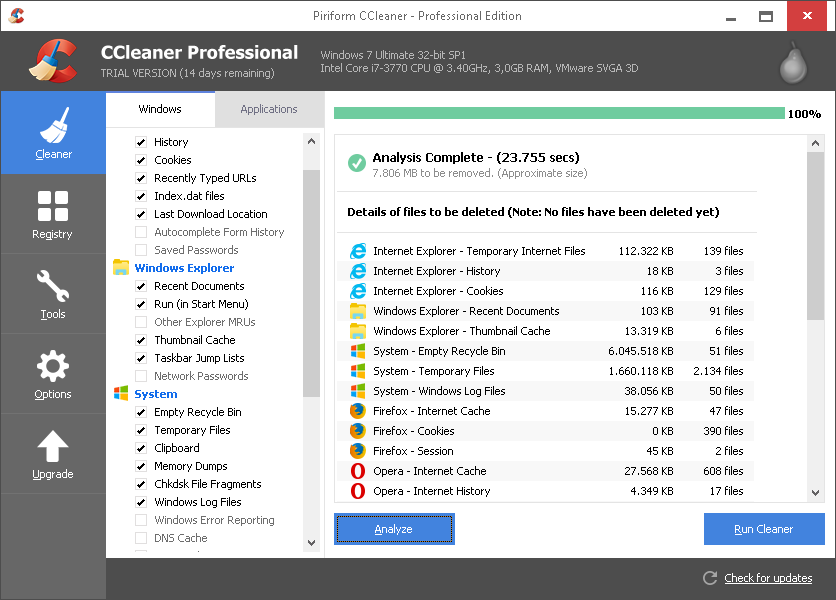The image size is (836, 600).
Task: Open the Check for updates link
Action: pos(768,578)
